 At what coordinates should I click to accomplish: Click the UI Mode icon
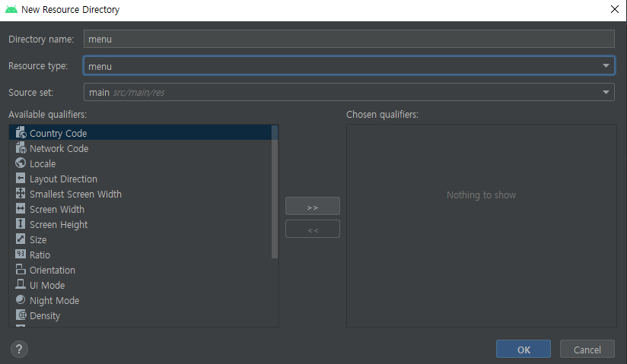pos(21,284)
